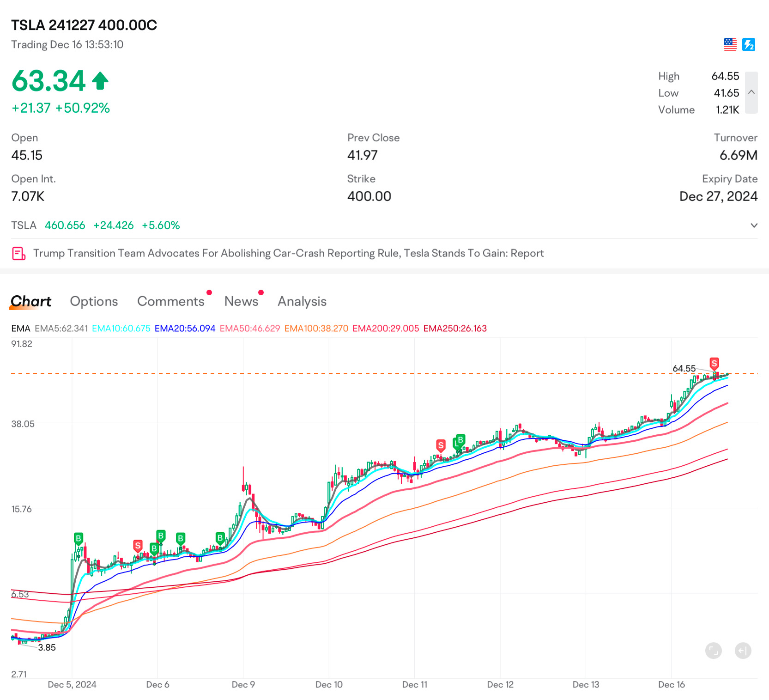Click the sell marker on Dec 11

[x=441, y=446]
